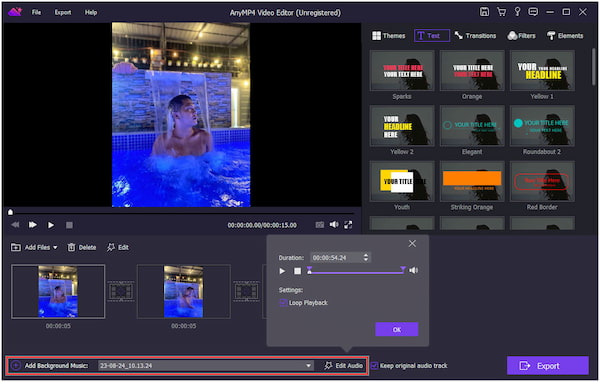The image size is (600, 382).
Task: Mute the preview volume speaker icon
Action: (334, 225)
